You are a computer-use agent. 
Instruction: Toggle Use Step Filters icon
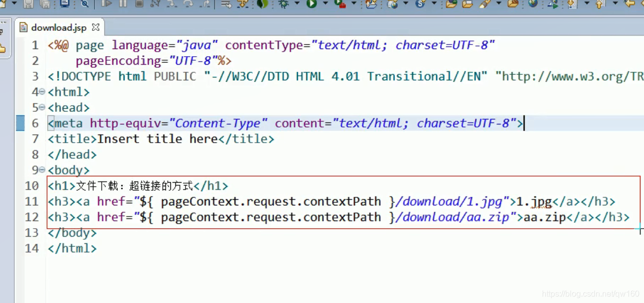click(243, 4)
